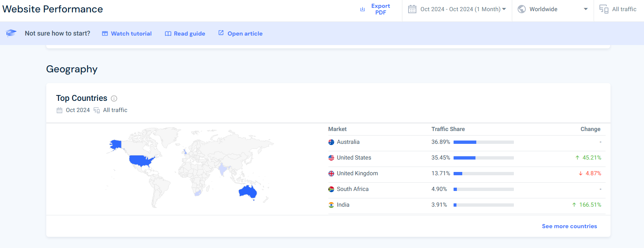Open the Oct 2024 date range dropdown
Screen dimensions: 644x248
[x=457, y=9]
